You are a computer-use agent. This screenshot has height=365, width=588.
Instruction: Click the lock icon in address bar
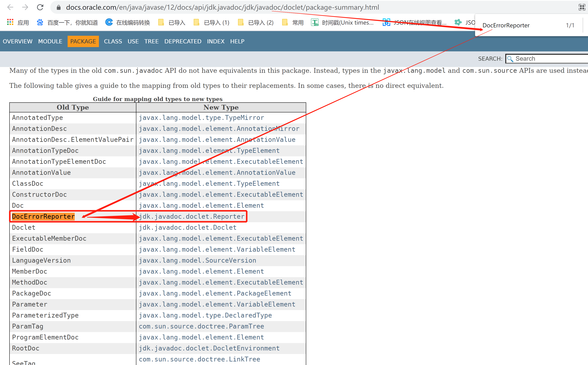click(58, 7)
